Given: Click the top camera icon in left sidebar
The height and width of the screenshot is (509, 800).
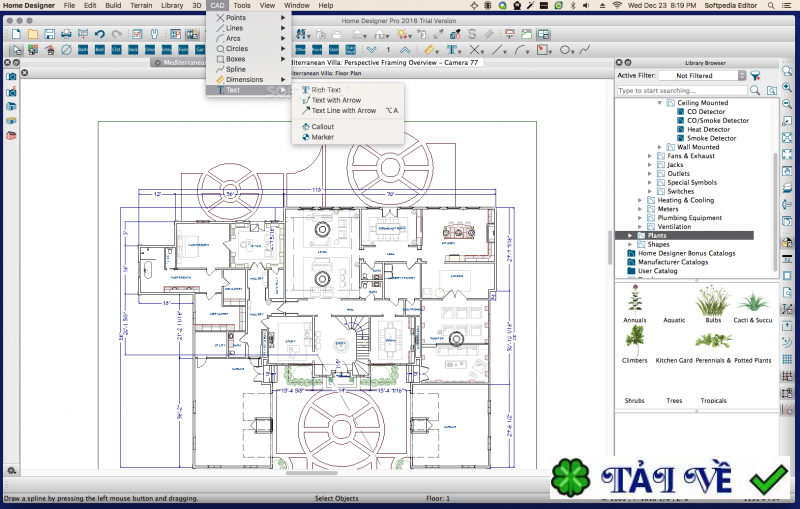Looking at the screenshot, I should pyautogui.click(x=11, y=76).
